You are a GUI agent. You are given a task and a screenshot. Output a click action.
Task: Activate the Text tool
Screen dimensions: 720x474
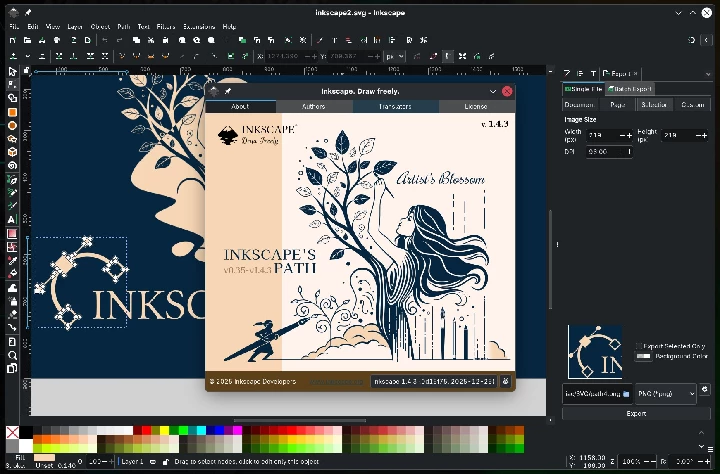tap(12, 219)
